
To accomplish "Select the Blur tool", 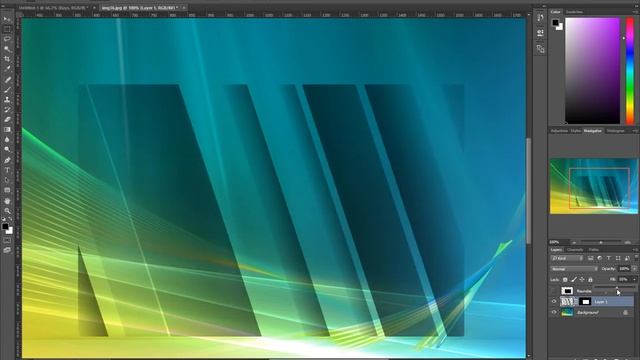I will (7, 140).
